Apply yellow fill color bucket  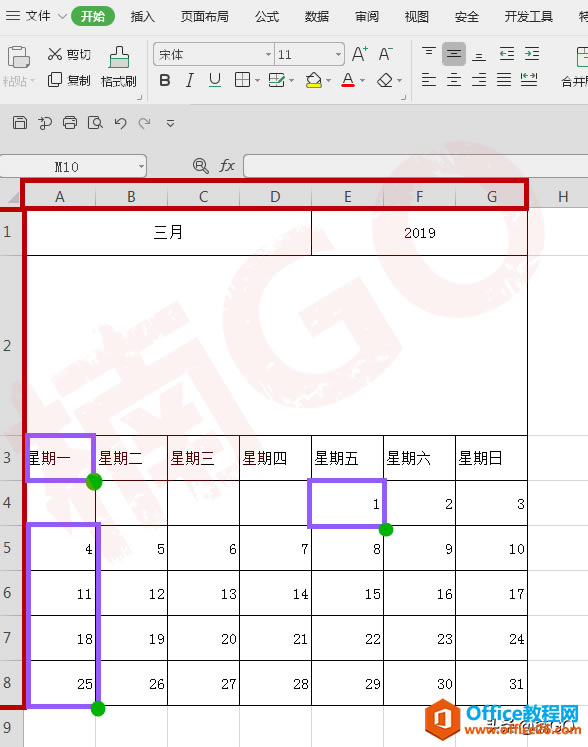[314, 80]
